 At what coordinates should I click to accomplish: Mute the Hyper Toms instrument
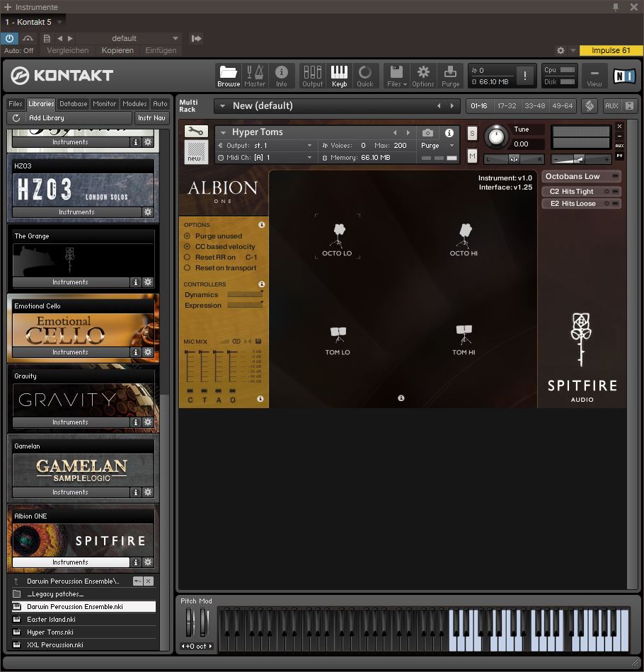pos(472,156)
